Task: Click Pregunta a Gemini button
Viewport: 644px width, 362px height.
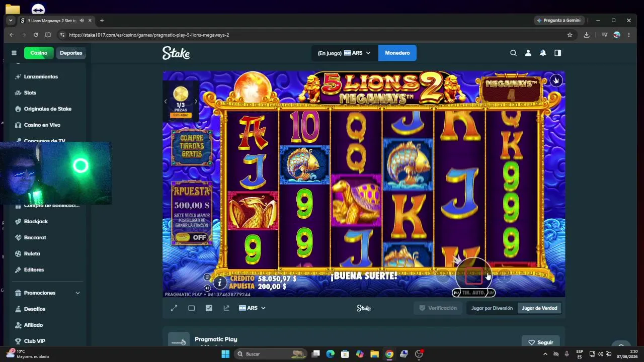Action: (559, 21)
